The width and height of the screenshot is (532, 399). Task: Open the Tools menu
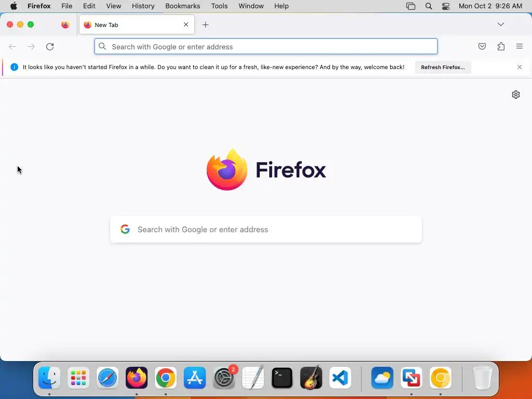pyautogui.click(x=220, y=6)
